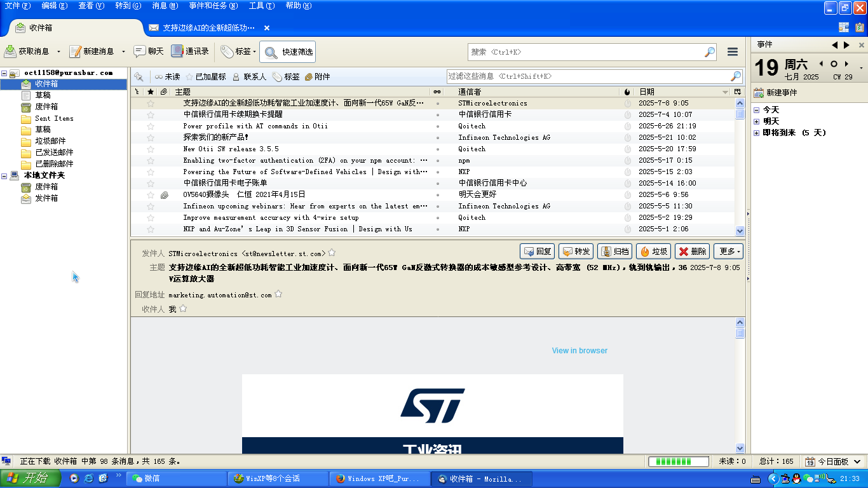This screenshot has width=868, height=488.
Task: Collapse the oct1158@purasbar.com account tree
Action: click(4, 73)
